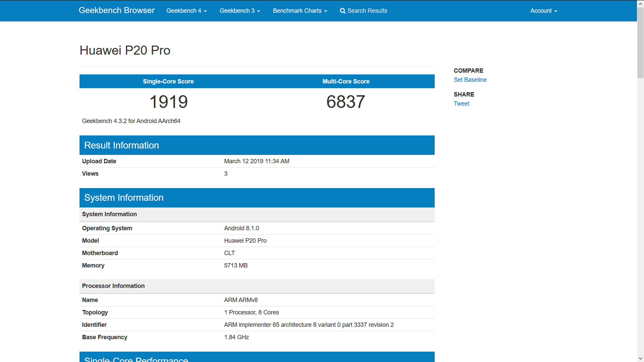Click the Geekbench 4.3.2 for Android AArch64 text
The height and width of the screenshot is (362, 644).
(x=131, y=121)
